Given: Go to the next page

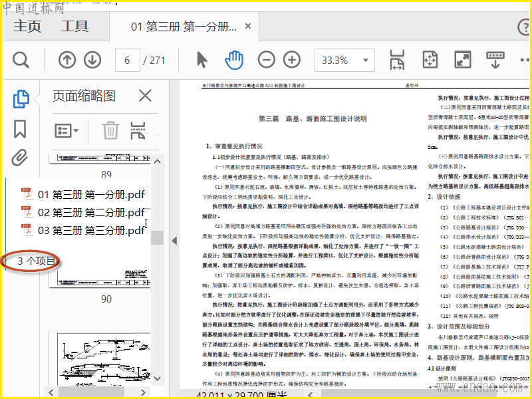Looking at the screenshot, I should click(92, 61).
